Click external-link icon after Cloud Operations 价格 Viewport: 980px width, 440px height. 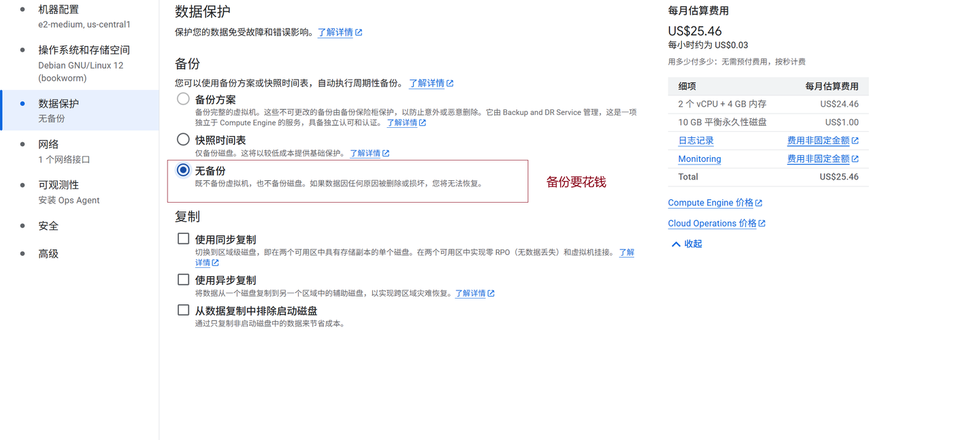[762, 223]
